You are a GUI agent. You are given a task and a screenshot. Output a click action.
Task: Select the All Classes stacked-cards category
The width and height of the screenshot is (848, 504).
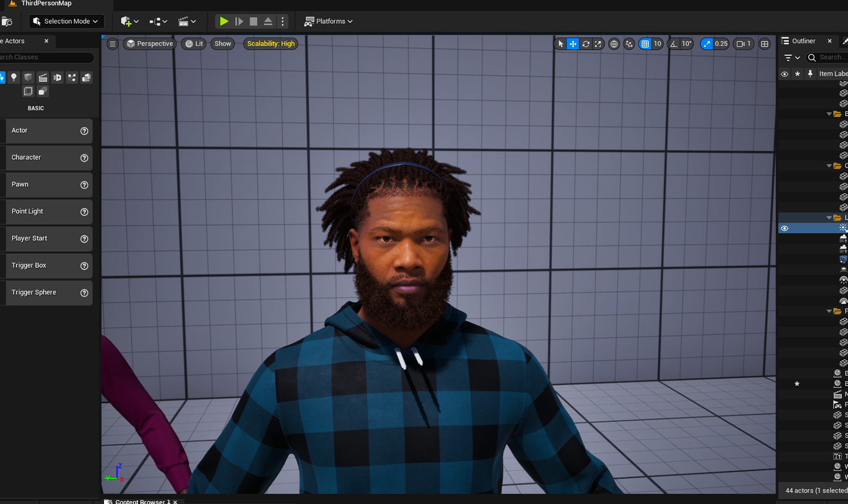click(43, 91)
